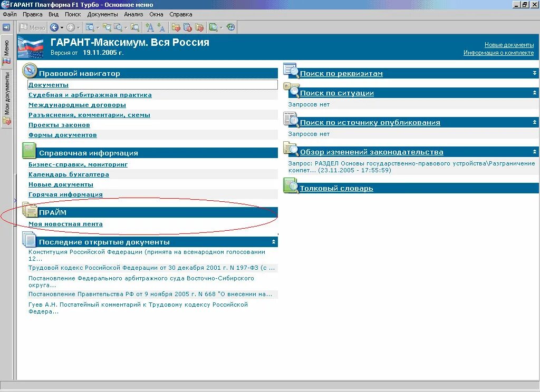Open the Документы navigator link
540x392 pixels.
[48, 85]
